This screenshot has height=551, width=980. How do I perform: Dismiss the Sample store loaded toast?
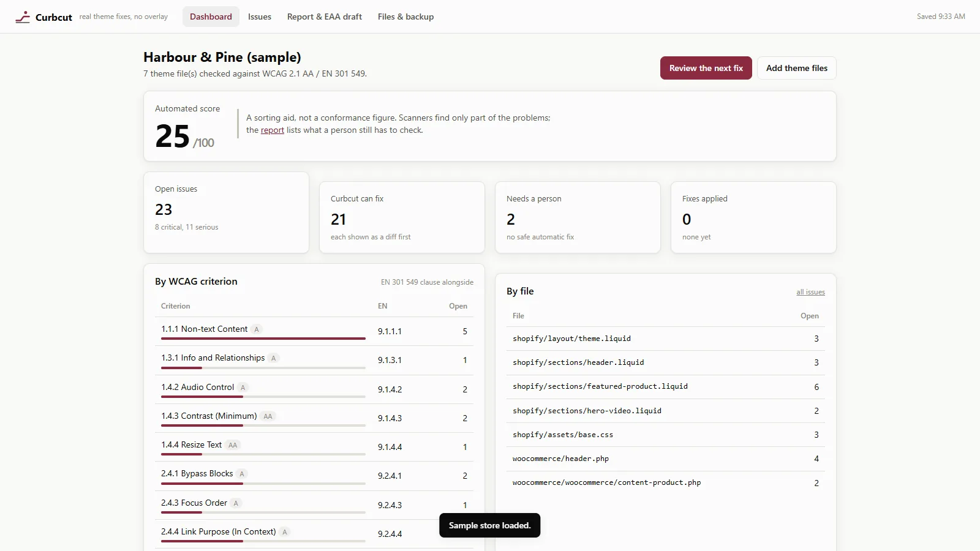click(489, 525)
